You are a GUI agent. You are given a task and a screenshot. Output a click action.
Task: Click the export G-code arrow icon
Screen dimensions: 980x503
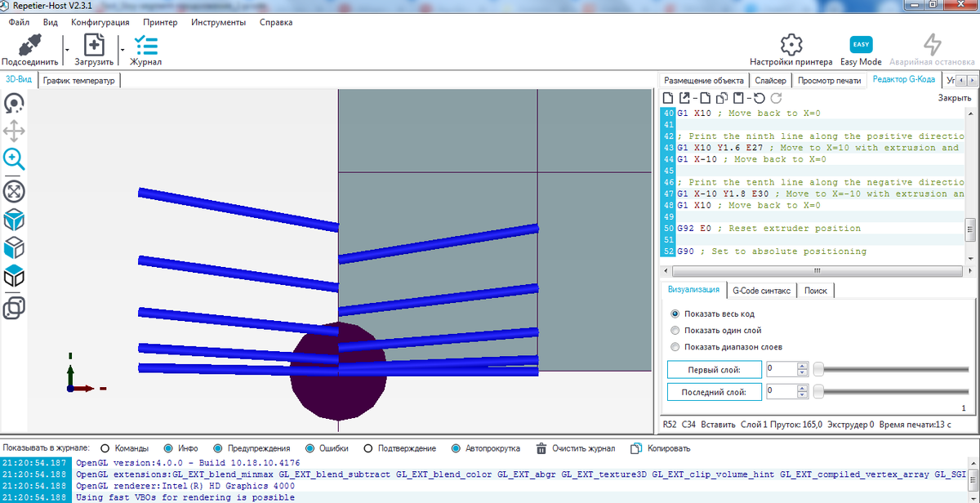[x=684, y=98]
